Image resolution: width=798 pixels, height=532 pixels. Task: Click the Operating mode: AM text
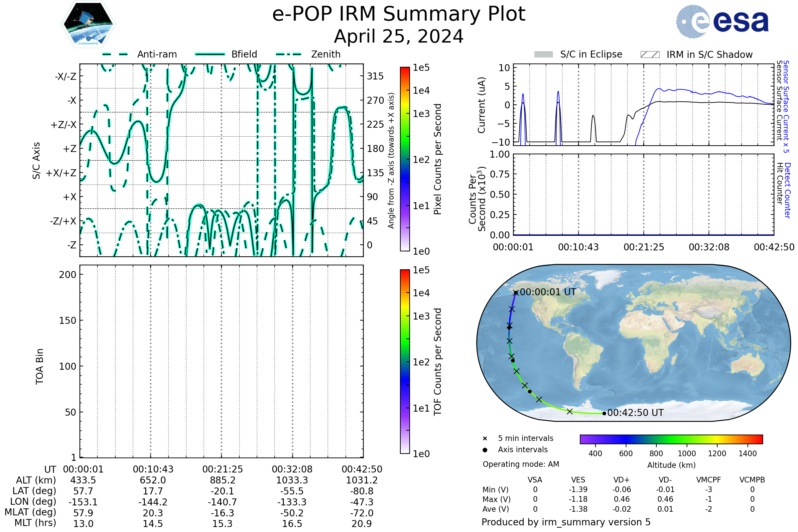tap(521, 464)
